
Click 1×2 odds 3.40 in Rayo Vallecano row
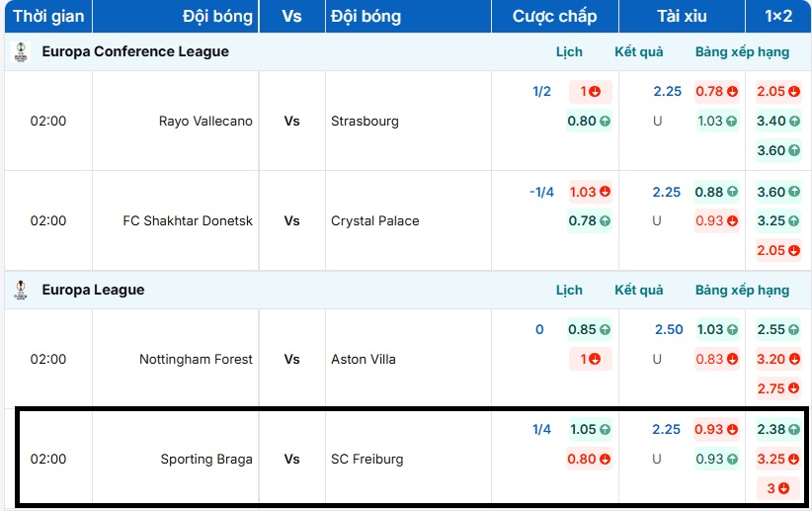(x=778, y=122)
